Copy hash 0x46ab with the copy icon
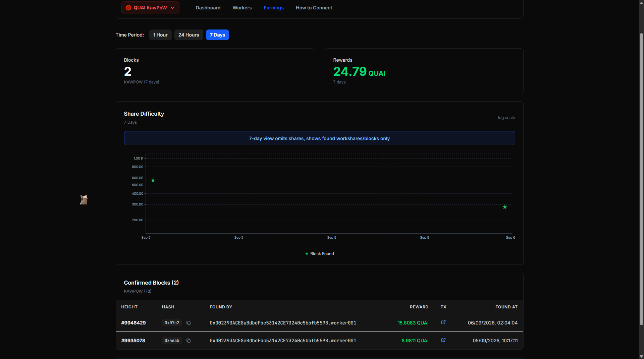The height and width of the screenshot is (359, 644). point(189,341)
